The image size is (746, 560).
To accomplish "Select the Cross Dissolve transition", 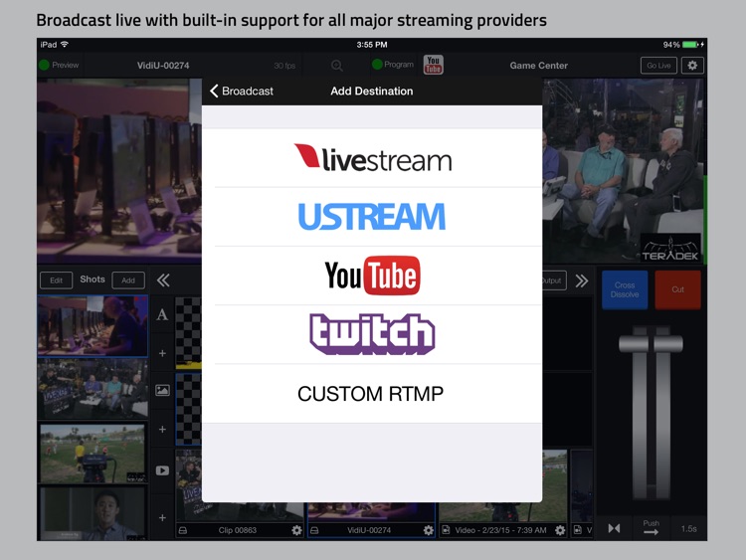I will pyautogui.click(x=625, y=289).
